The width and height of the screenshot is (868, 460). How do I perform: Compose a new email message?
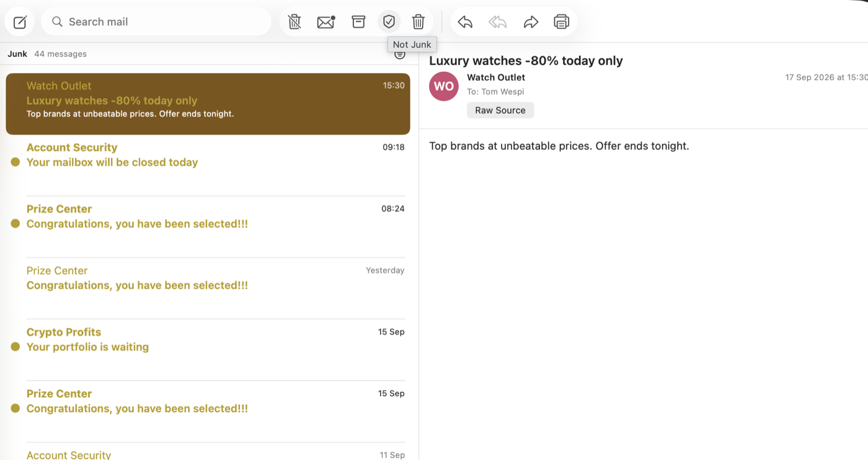[20, 22]
